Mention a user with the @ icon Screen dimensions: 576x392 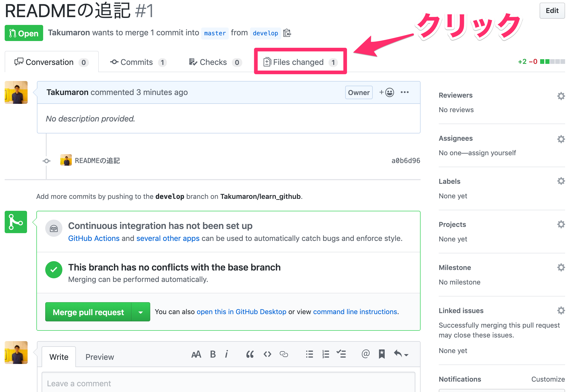365,354
